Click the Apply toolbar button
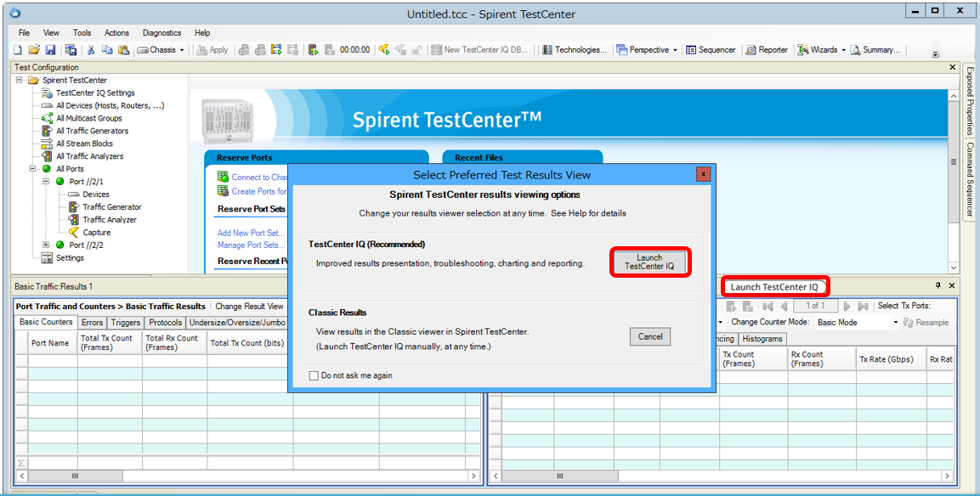The width and height of the screenshot is (980, 496). 212,50
